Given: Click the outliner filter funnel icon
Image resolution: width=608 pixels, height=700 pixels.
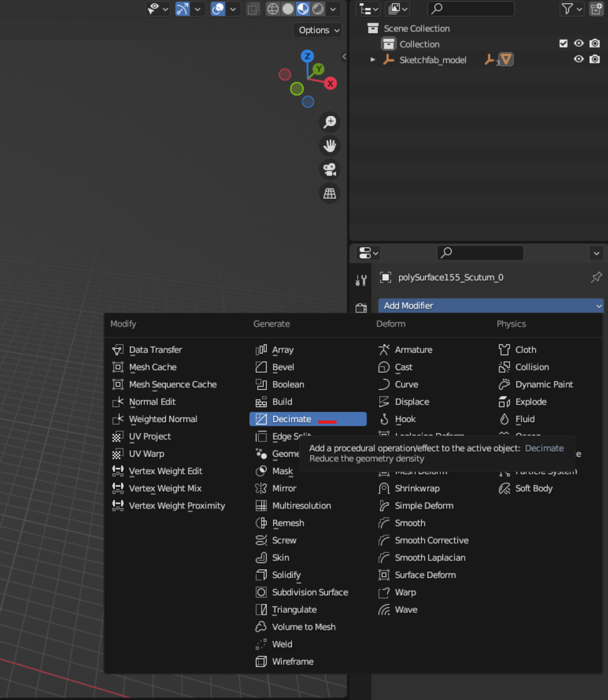Looking at the screenshot, I should (x=567, y=9).
